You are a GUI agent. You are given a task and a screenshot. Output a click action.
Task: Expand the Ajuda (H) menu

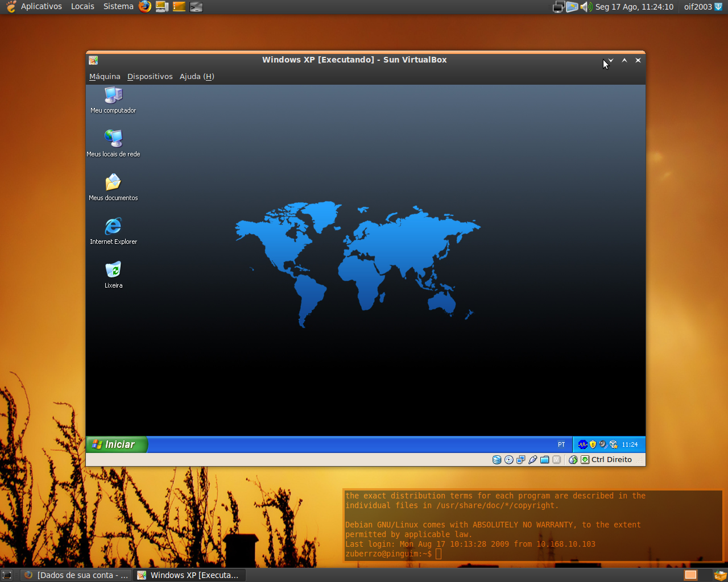[197, 77]
